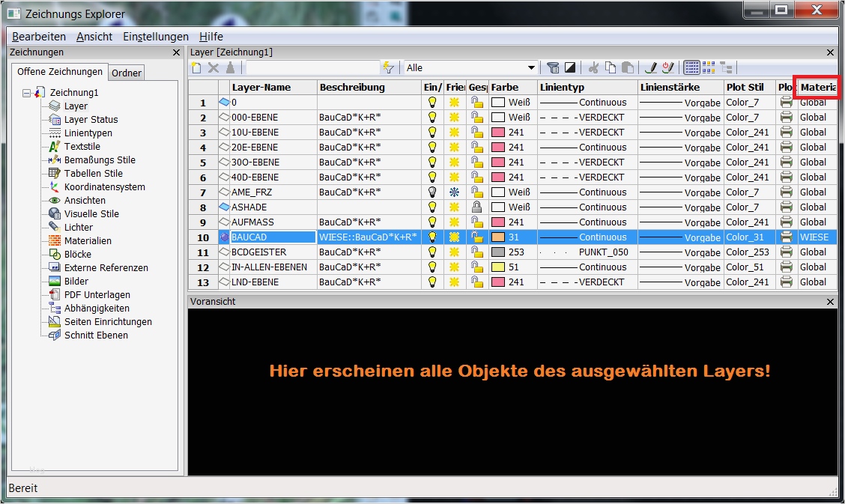The width and height of the screenshot is (845, 504).
Task: Click the purge broom icon in toolbar
Action: [230, 68]
